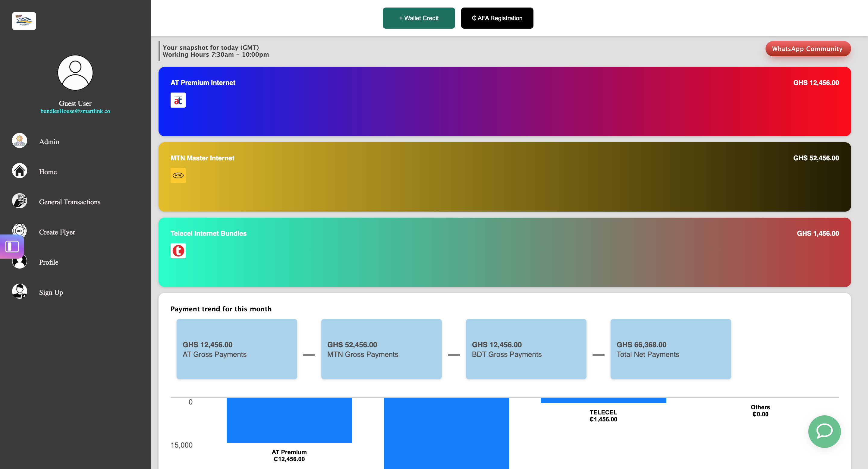The width and height of the screenshot is (868, 469).
Task: Click 'Working Hours 7:30am – 10:00pm' text
Action: pos(216,55)
